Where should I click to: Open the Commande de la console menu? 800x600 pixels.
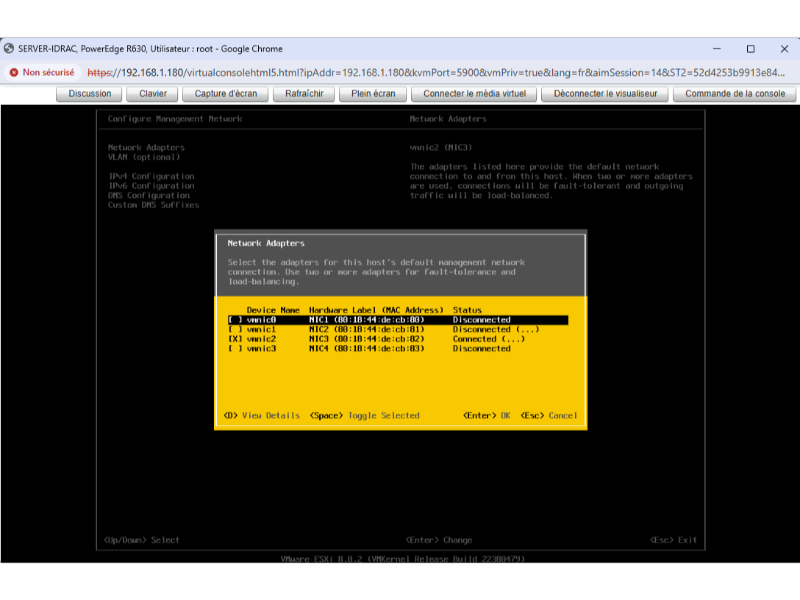pyautogui.click(x=735, y=94)
